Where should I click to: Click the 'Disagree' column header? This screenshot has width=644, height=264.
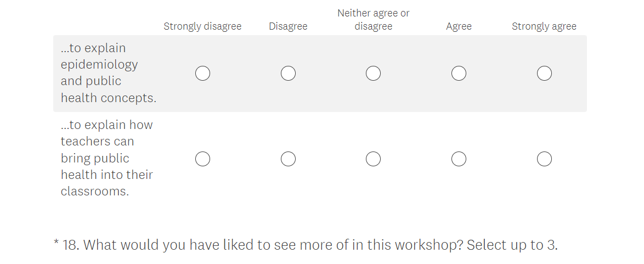[288, 26]
